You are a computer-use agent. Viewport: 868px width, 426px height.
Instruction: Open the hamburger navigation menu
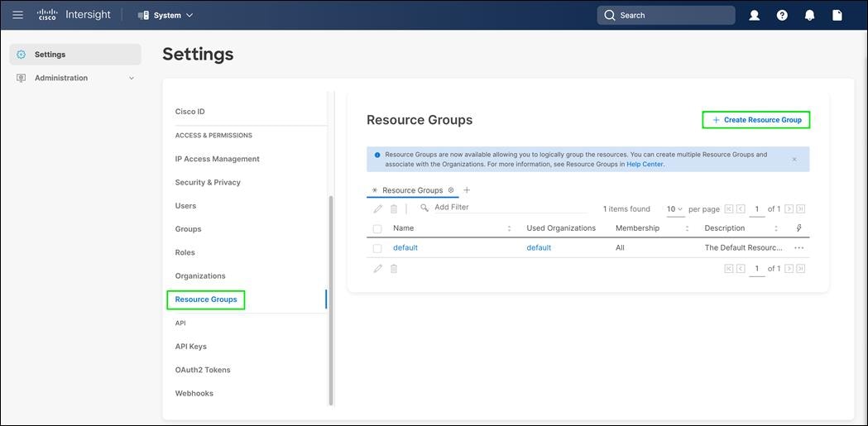(x=17, y=15)
